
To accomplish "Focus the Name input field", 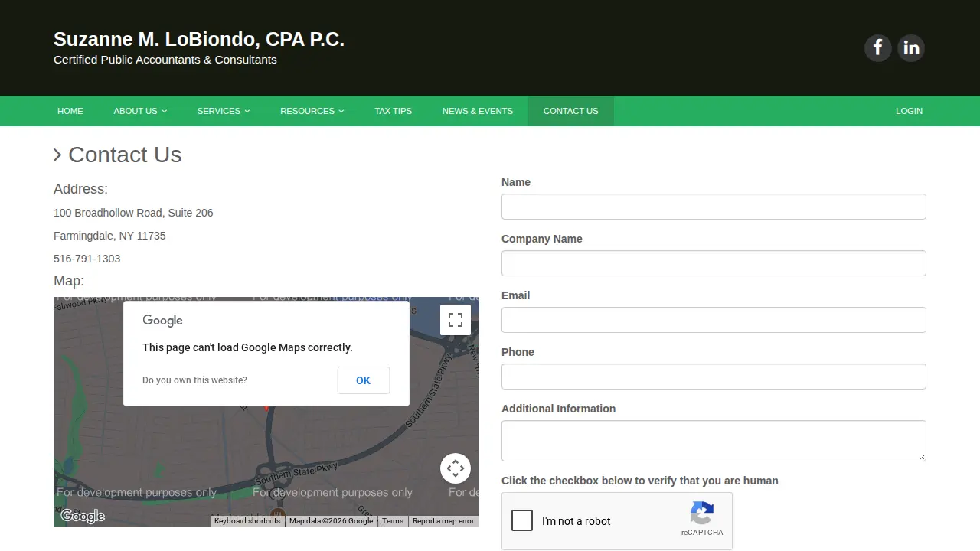I will click(x=714, y=207).
